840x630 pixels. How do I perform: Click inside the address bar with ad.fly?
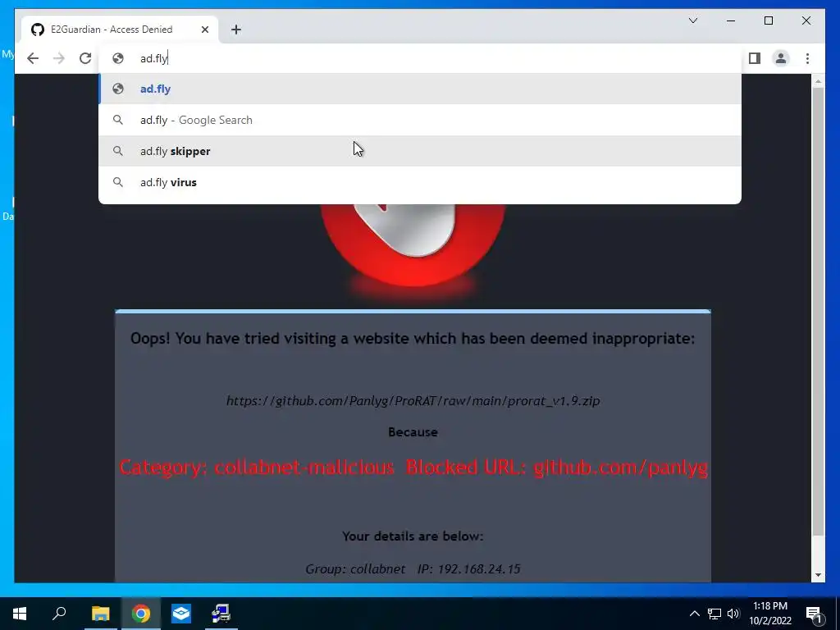(420, 58)
